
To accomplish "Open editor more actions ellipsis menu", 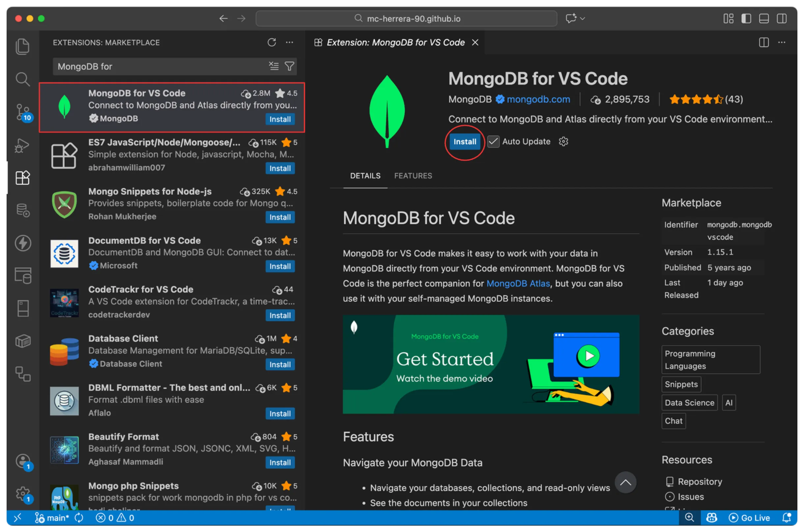I will [782, 42].
